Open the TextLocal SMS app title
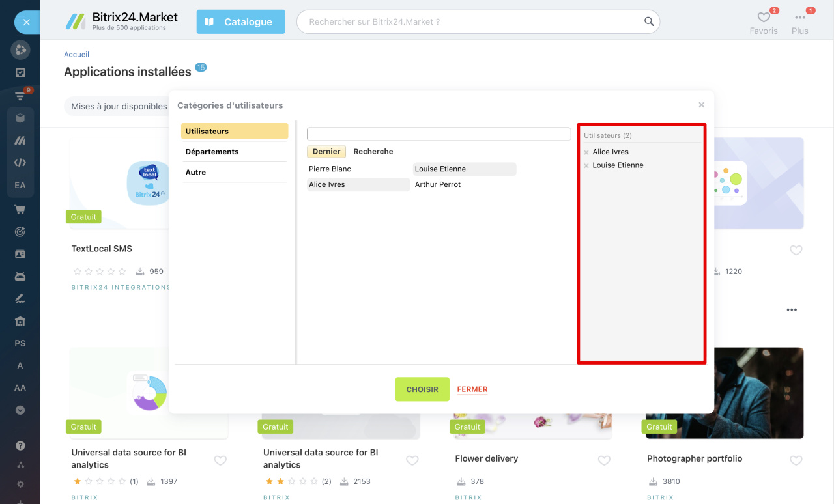 [102, 249]
